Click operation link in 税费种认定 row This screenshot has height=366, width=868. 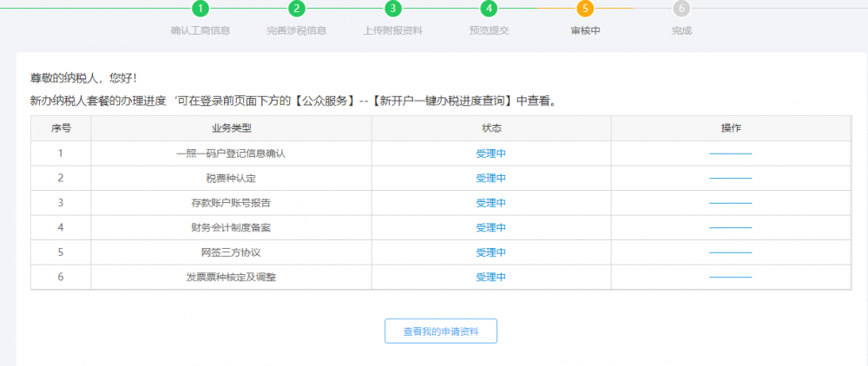[730, 179]
